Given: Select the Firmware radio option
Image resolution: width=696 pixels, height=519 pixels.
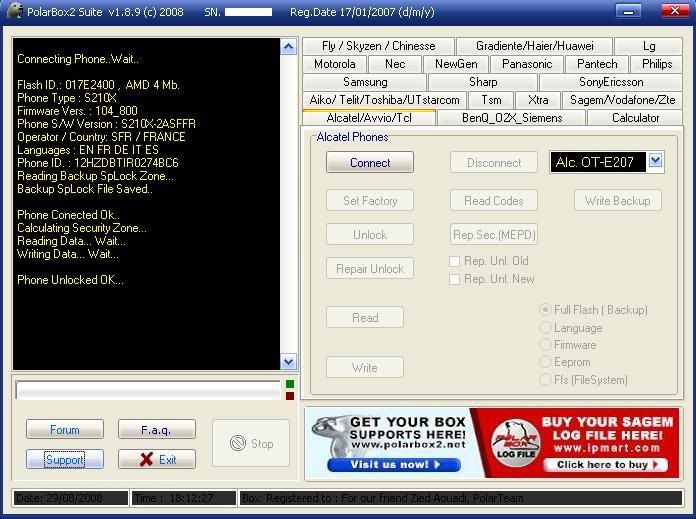Looking at the screenshot, I should click(x=545, y=345).
